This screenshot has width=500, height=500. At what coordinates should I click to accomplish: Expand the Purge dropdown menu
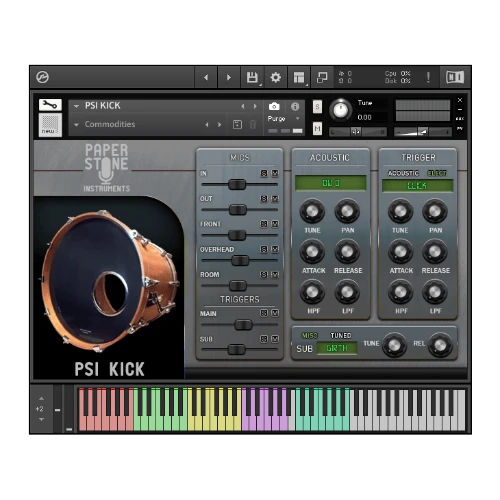click(x=298, y=119)
